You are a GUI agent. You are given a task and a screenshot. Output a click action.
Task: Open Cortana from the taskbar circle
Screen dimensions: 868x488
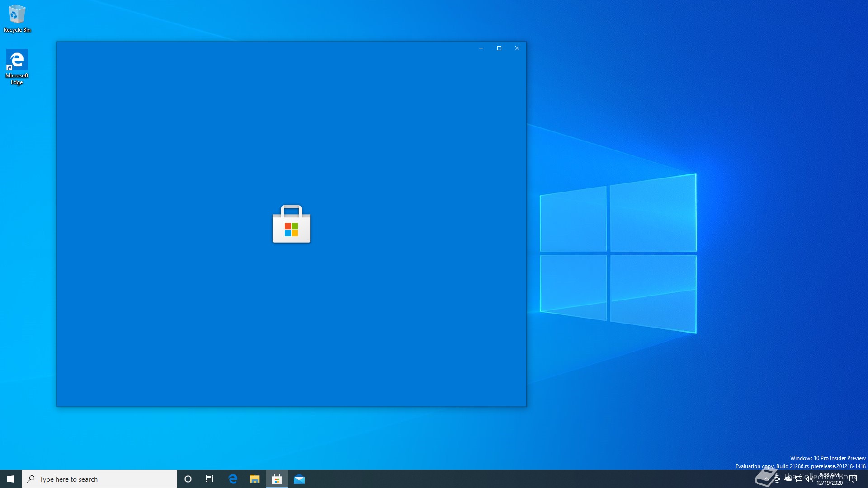pyautogui.click(x=188, y=479)
